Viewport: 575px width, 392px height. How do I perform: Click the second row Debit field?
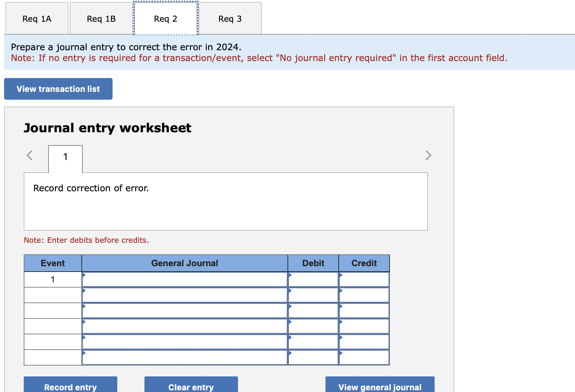[x=313, y=295]
